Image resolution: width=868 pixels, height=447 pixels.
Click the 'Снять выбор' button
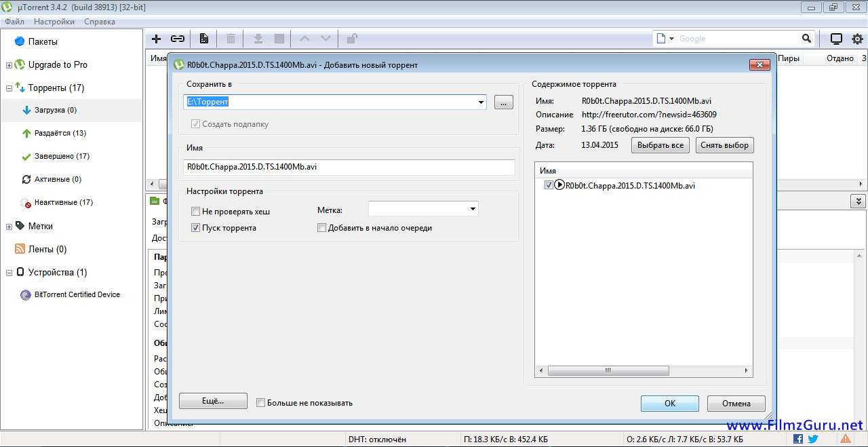[x=724, y=145]
